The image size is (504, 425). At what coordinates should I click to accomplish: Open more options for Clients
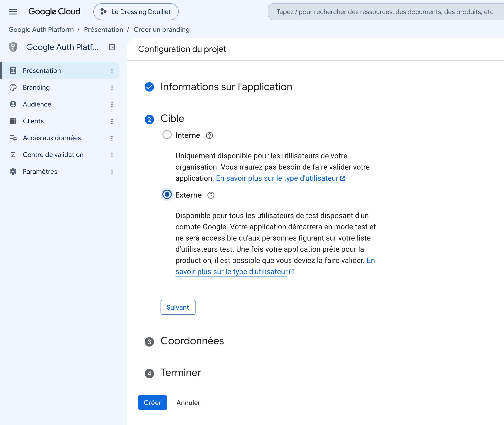(x=112, y=121)
